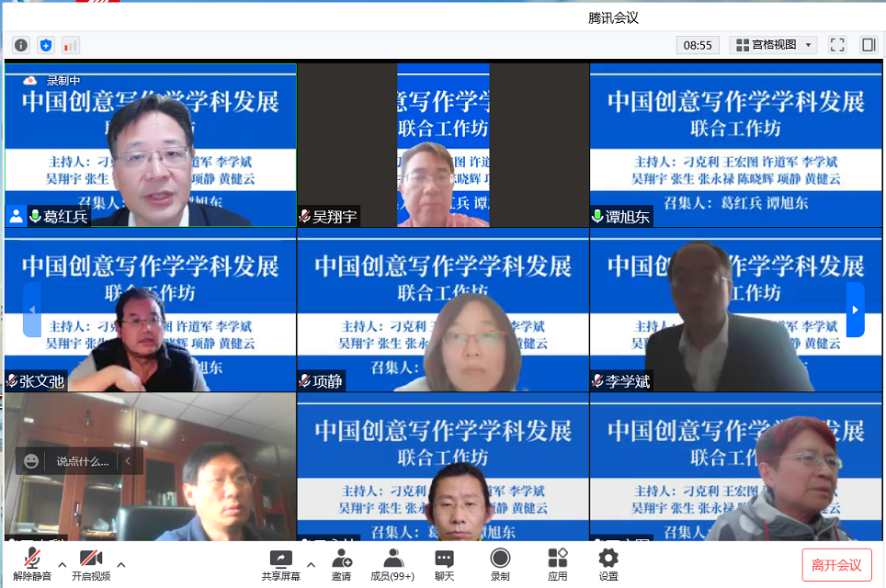The image size is (886, 588).
Task: Go to next page of video grid
Action: click(x=855, y=310)
